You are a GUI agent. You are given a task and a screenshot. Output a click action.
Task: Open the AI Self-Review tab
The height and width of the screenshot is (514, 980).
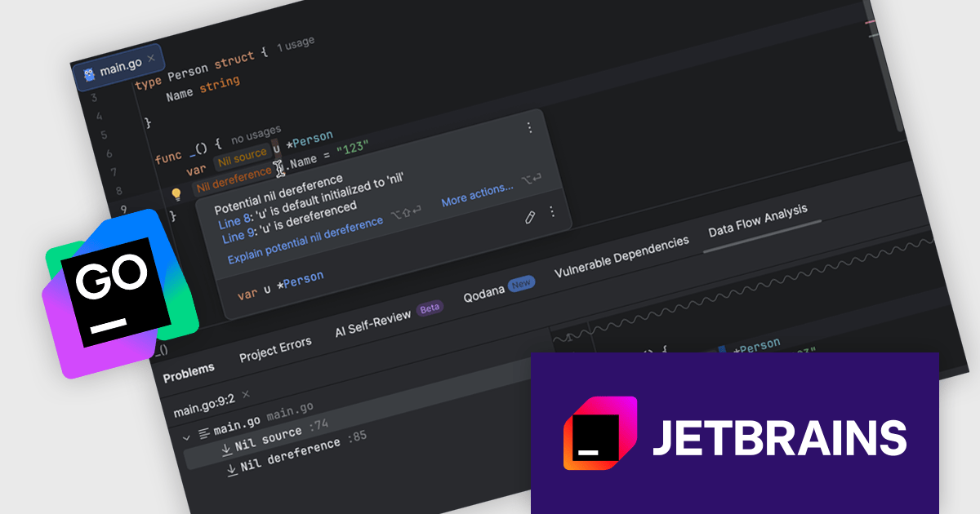click(372, 324)
